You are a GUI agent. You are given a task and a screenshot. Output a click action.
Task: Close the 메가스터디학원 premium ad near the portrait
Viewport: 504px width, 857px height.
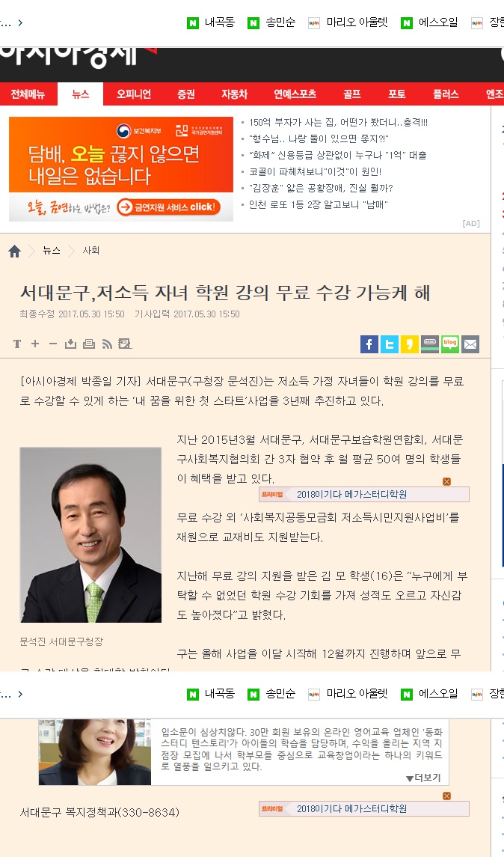pos(446,481)
